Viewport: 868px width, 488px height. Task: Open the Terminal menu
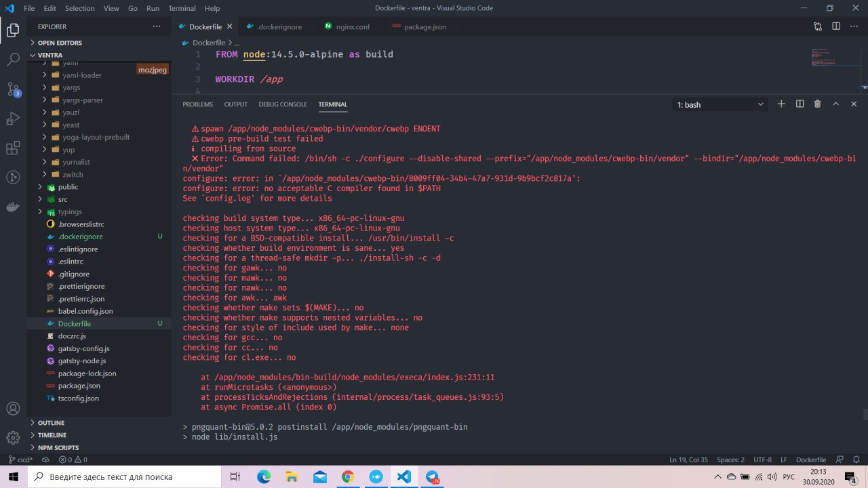pyautogui.click(x=182, y=8)
